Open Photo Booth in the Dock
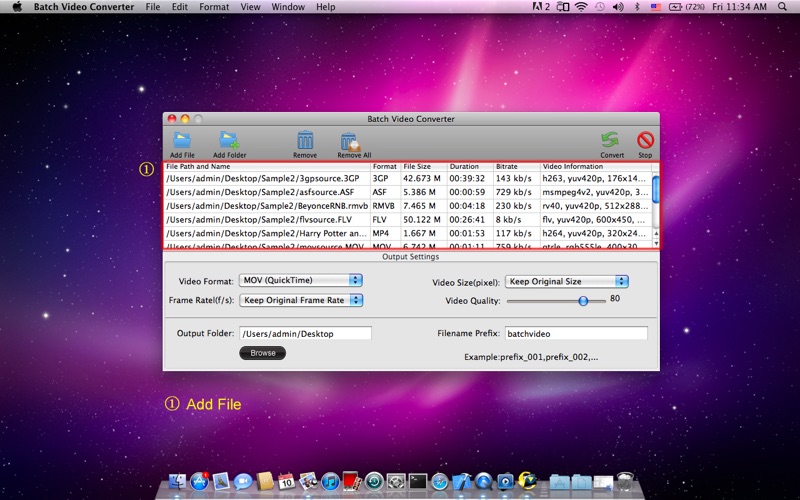Screen dimensions: 800x500 [x=352, y=481]
